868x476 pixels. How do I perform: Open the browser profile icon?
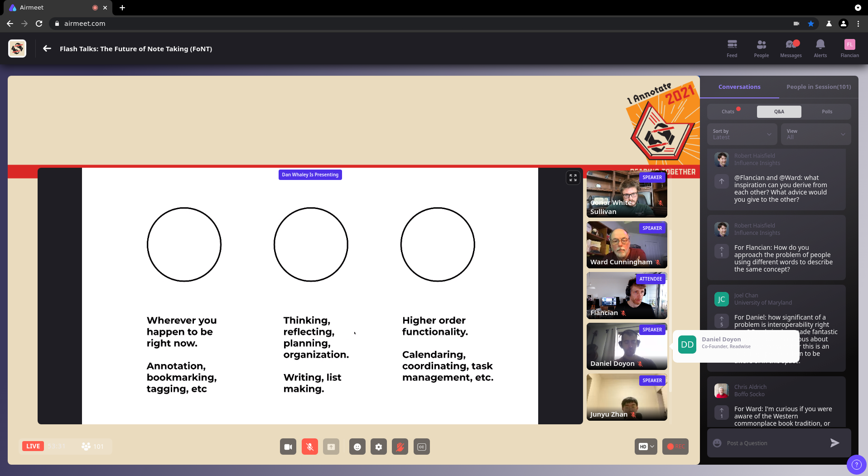pos(844,24)
